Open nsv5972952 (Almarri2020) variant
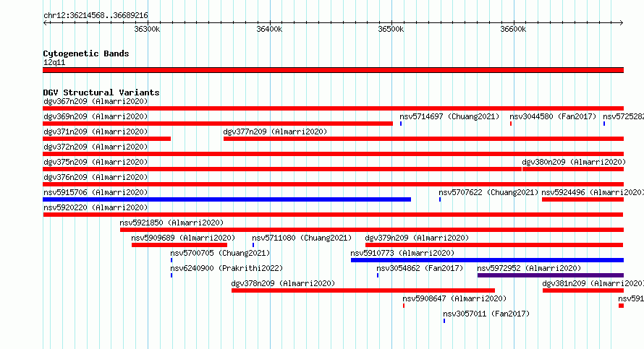 coord(529,268)
